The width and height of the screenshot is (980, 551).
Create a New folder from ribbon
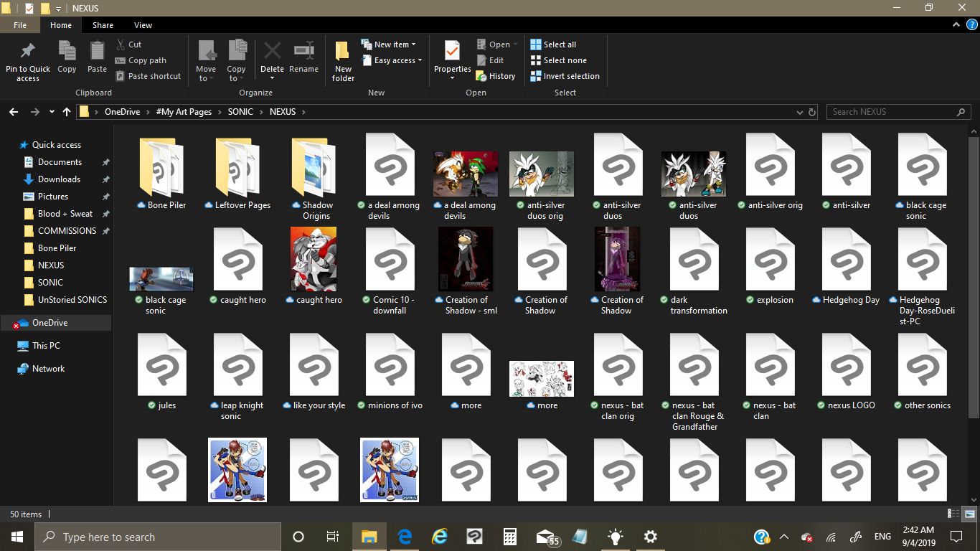pos(343,60)
